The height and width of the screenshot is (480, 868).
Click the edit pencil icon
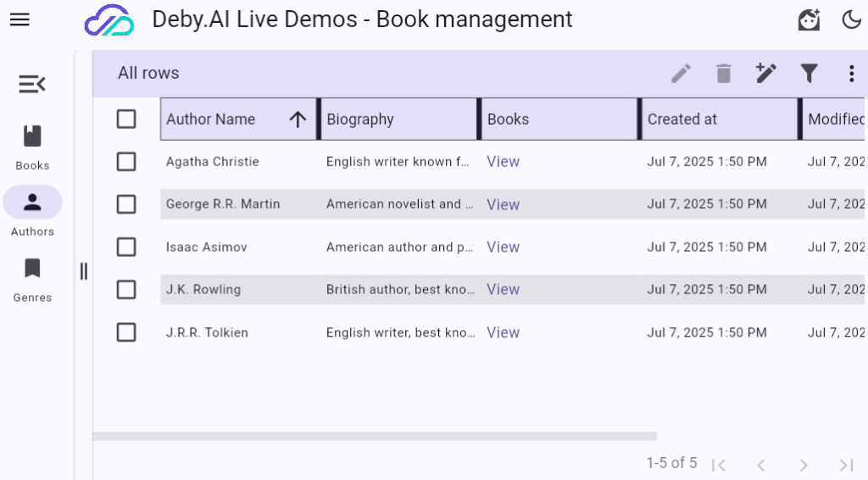click(681, 74)
